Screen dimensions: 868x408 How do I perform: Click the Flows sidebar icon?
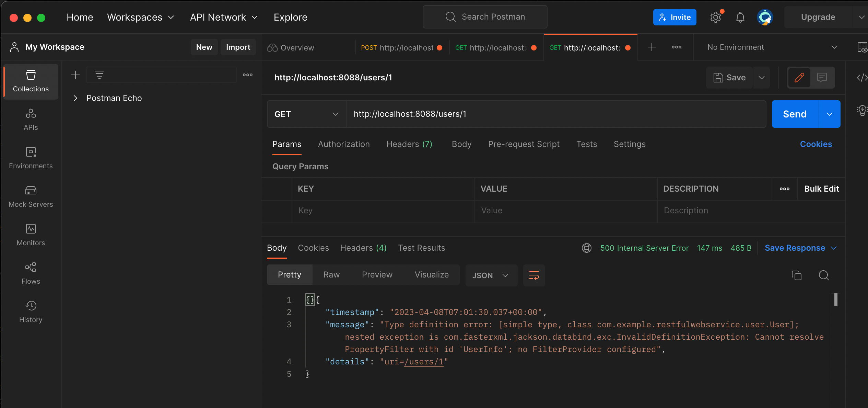pyautogui.click(x=31, y=267)
